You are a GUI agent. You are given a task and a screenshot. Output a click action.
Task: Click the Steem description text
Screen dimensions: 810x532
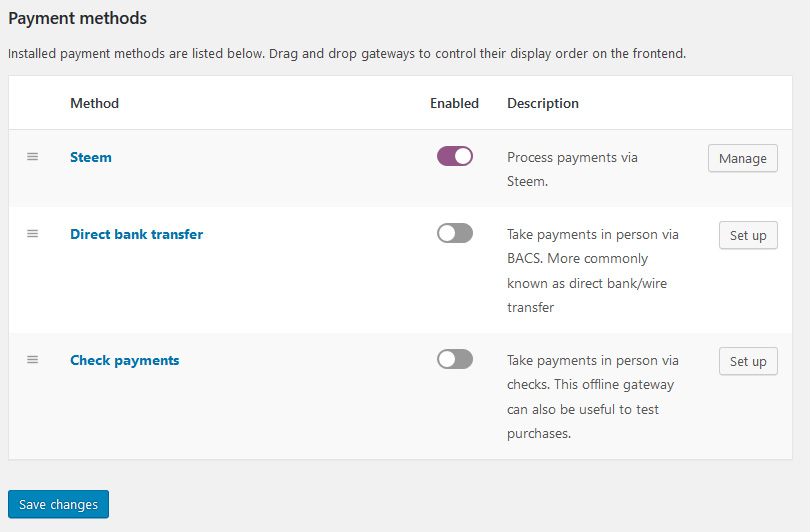click(572, 170)
